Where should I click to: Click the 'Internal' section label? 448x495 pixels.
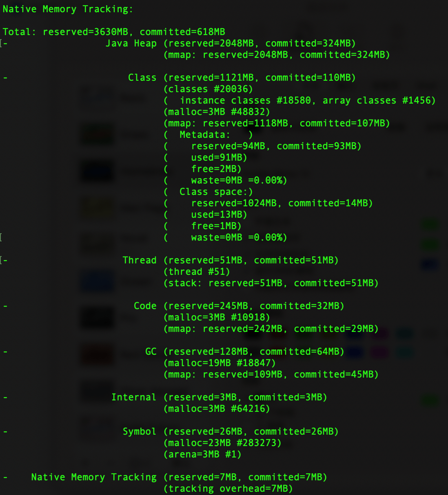[x=134, y=397]
